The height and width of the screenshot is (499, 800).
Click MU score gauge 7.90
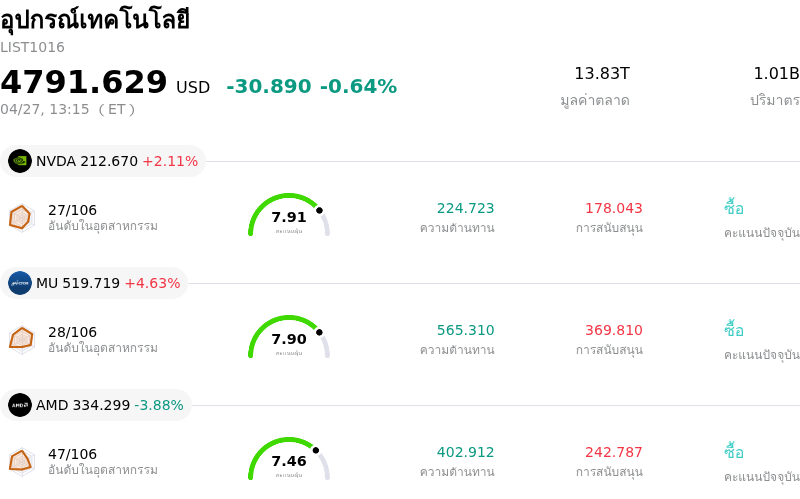[x=289, y=338]
